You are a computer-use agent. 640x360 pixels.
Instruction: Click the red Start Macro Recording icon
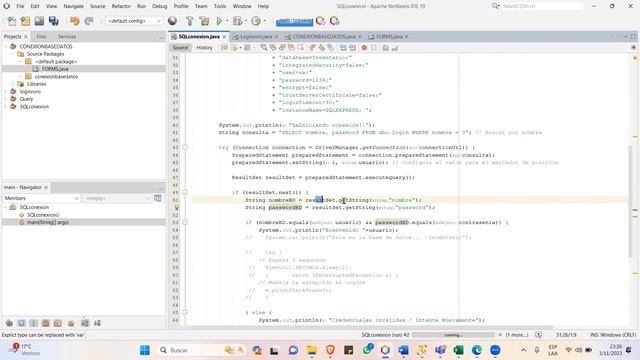point(364,48)
